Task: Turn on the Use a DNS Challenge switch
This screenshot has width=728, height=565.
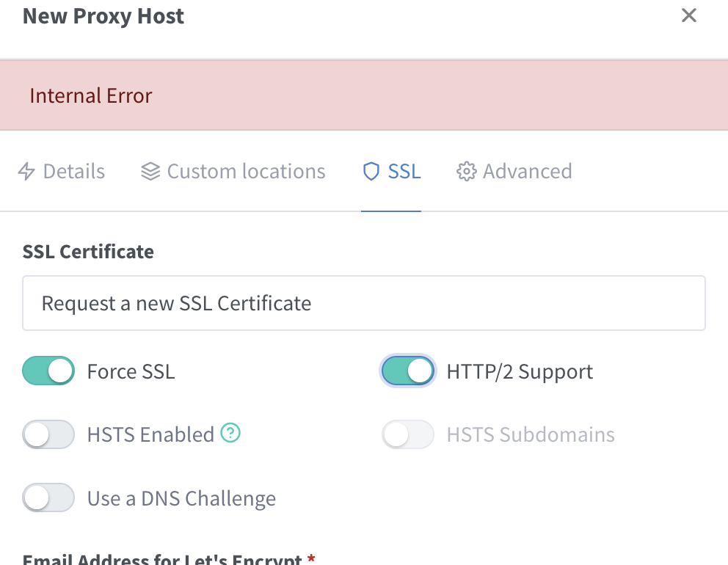Action: (48, 498)
